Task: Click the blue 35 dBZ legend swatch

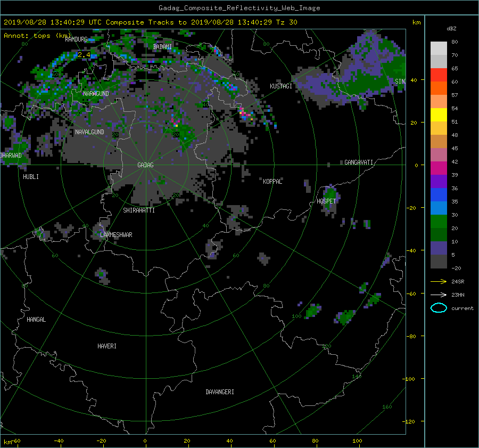Action: (x=439, y=195)
